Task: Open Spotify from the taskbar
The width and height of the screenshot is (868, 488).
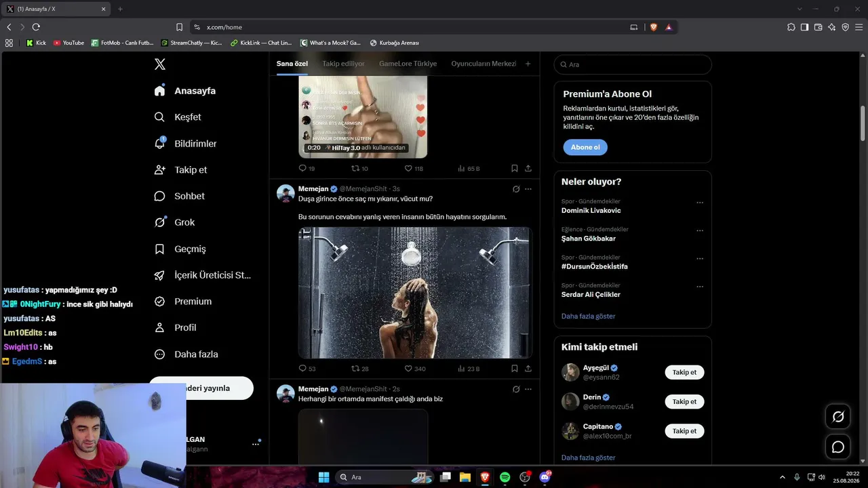Action: 505,477
